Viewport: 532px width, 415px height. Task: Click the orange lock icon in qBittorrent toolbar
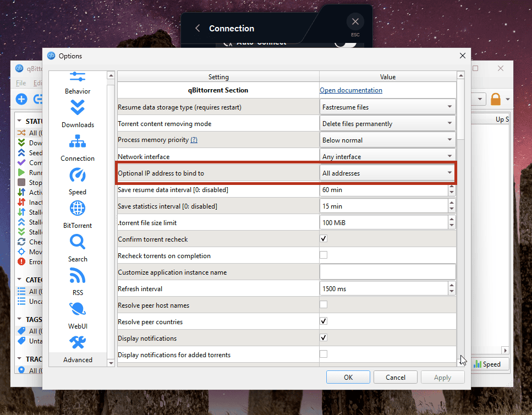tap(495, 99)
